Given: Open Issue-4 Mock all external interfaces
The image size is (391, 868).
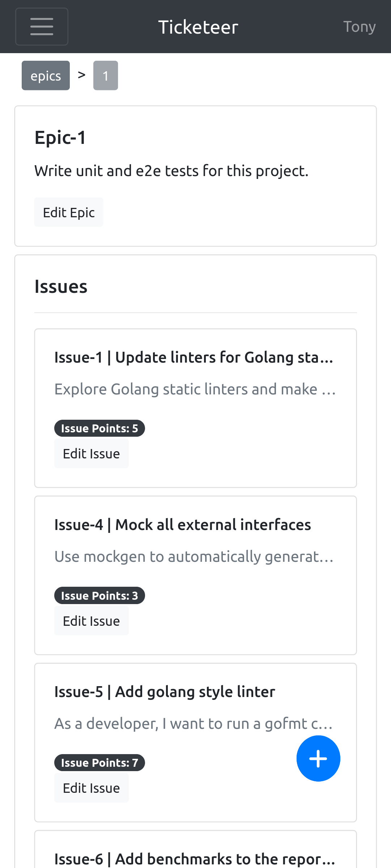Looking at the screenshot, I should [x=183, y=524].
